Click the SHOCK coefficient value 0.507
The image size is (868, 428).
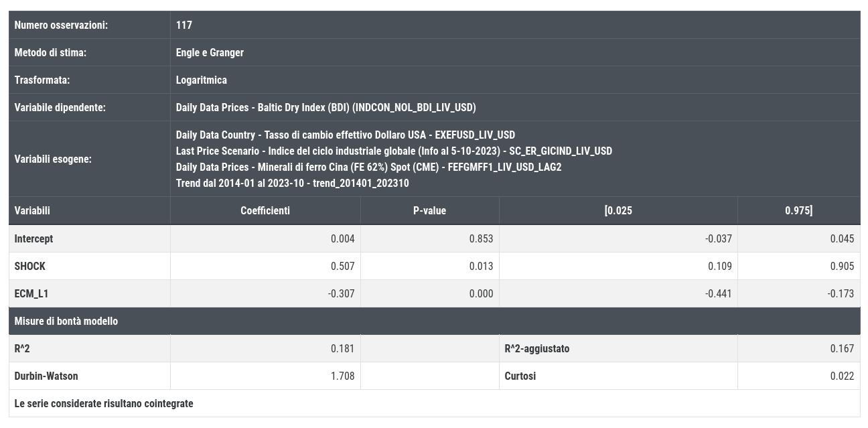point(343,266)
